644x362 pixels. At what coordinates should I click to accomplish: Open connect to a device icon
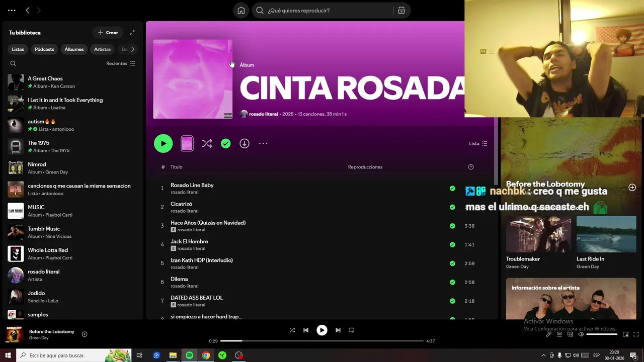click(x=570, y=334)
